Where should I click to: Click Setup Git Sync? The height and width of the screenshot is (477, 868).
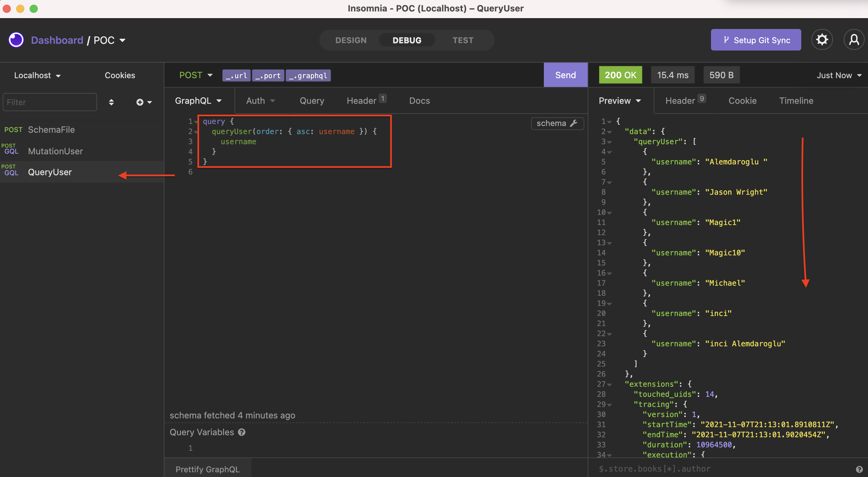tap(755, 39)
